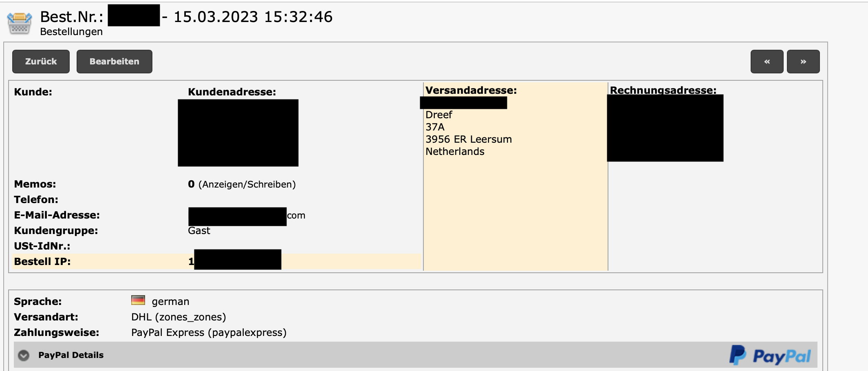Click the German flag icon
Viewport: 868px width, 371px height.
click(138, 300)
